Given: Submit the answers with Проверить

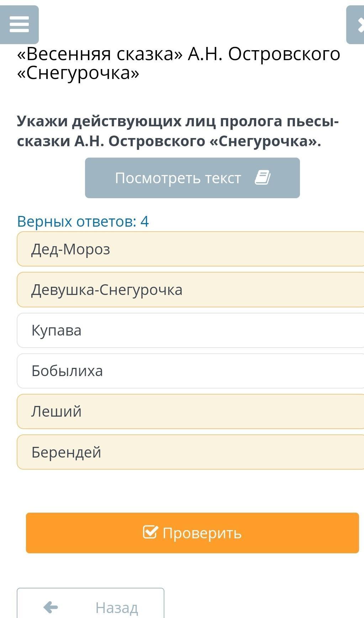Looking at the screenshot, I should pyautogui.click(x=192, y=533).
